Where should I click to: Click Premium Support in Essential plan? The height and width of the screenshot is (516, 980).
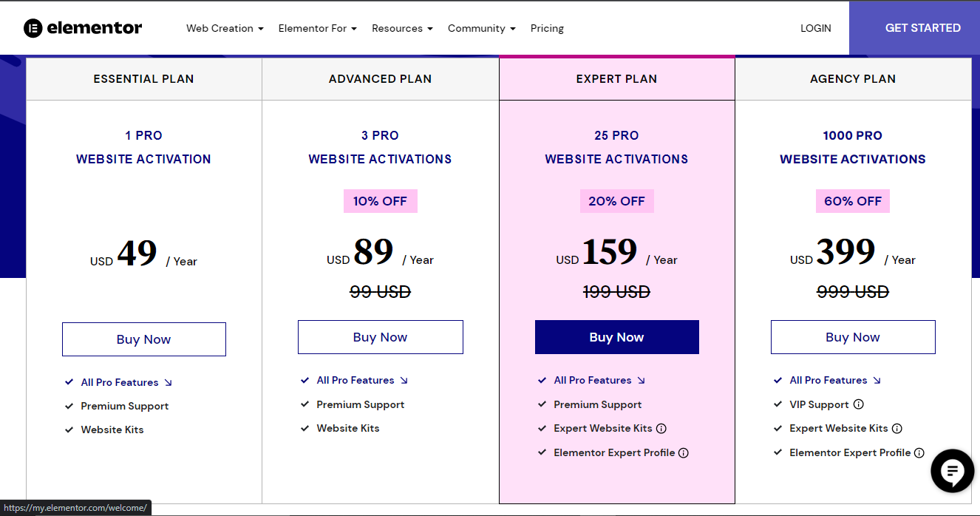pyautogui.click(x=125, y=406)
